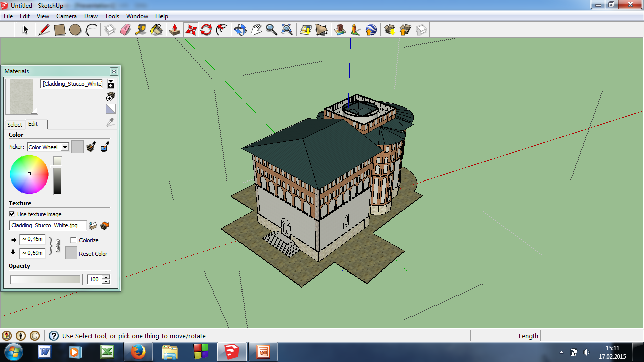The image size is (644, 362).
Task: Activate the Orbit camera tool
Action: [240, 30]
